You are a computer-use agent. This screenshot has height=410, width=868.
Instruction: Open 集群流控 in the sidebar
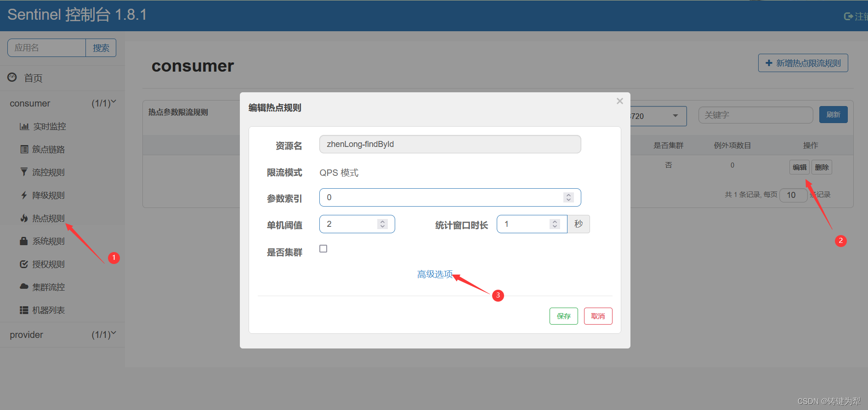pos(48,287)
